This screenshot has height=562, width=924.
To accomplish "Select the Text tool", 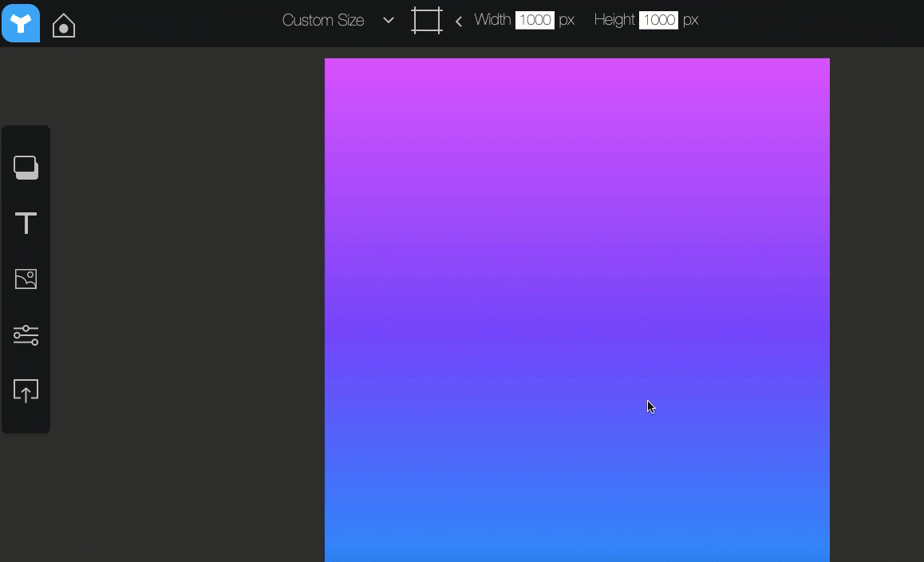I will click(26, 224).
